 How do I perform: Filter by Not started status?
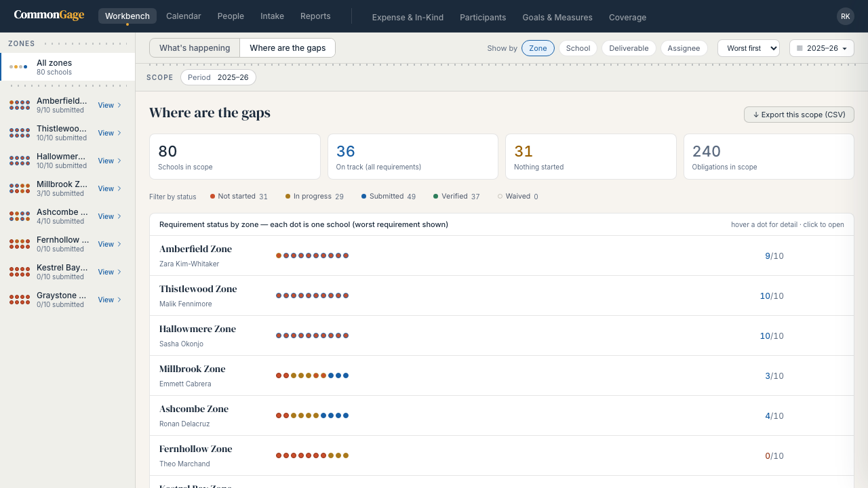tap(239, 197)
